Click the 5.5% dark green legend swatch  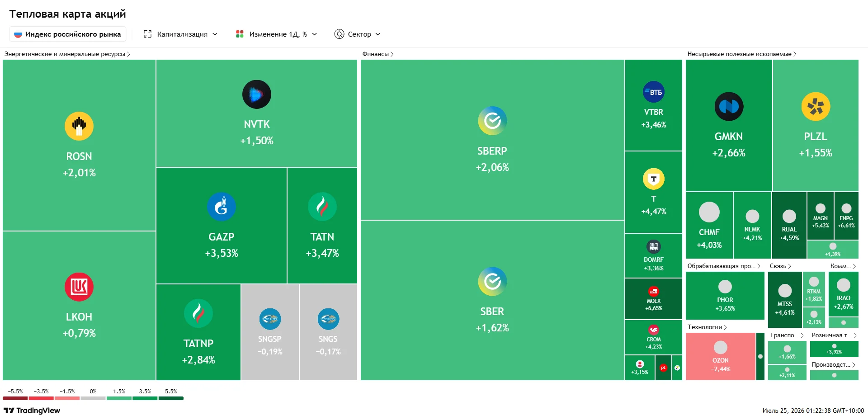(171, 398)
